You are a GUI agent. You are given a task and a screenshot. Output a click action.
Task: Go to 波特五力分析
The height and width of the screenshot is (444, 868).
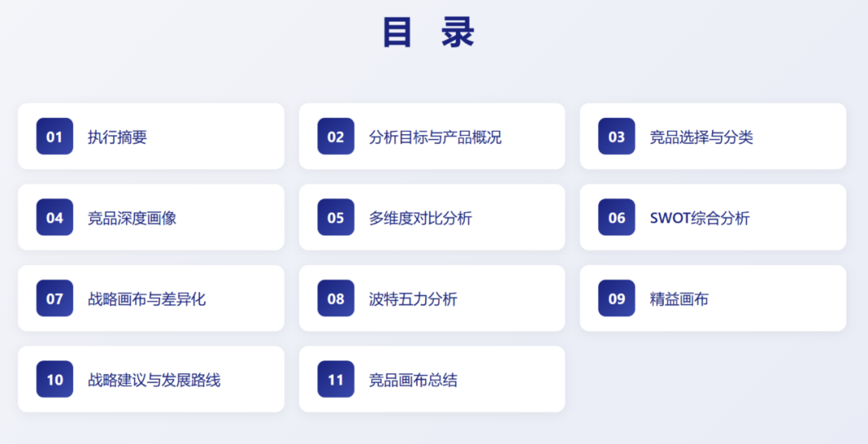coord(413,299)
